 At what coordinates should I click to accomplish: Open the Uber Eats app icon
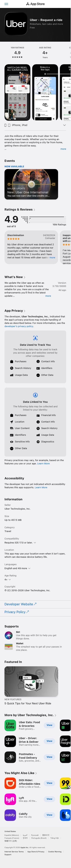(10, 725)
